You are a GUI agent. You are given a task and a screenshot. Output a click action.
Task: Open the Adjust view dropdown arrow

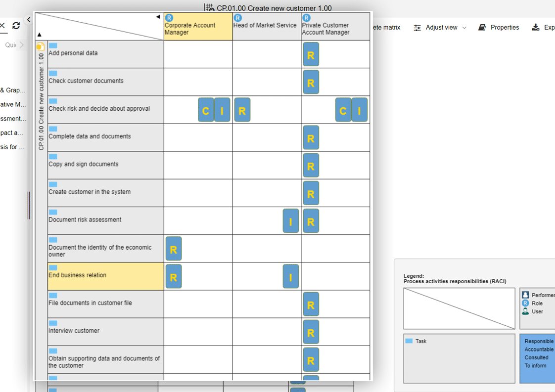coord(464,28)
